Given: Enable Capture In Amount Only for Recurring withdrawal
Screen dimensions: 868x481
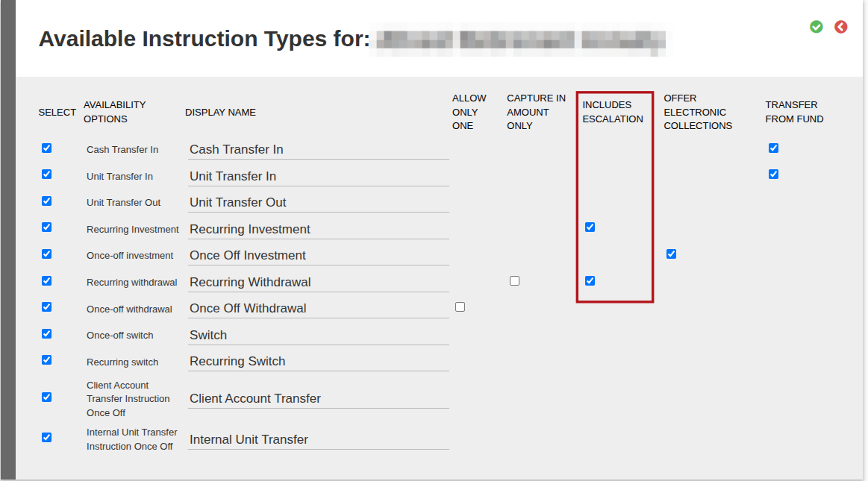Looking at the screenshot, I should point(515,281).
